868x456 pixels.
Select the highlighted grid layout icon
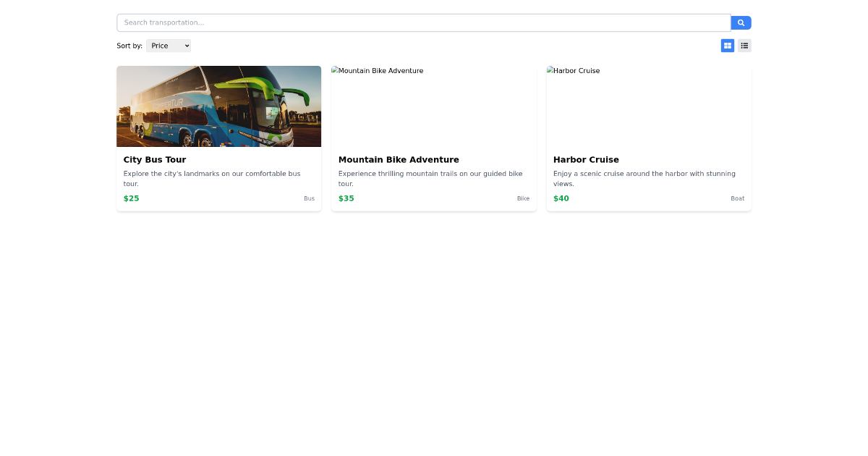click(727, 45)
